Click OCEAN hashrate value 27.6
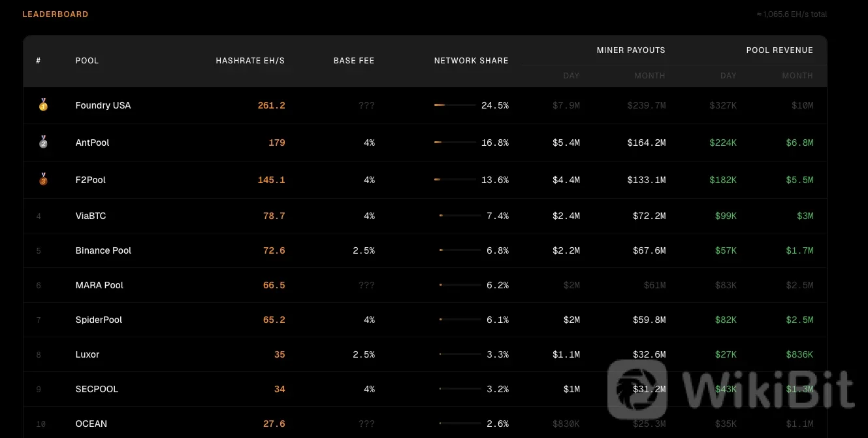The height and width of the screenshot is (438, 868). [274, 424]
